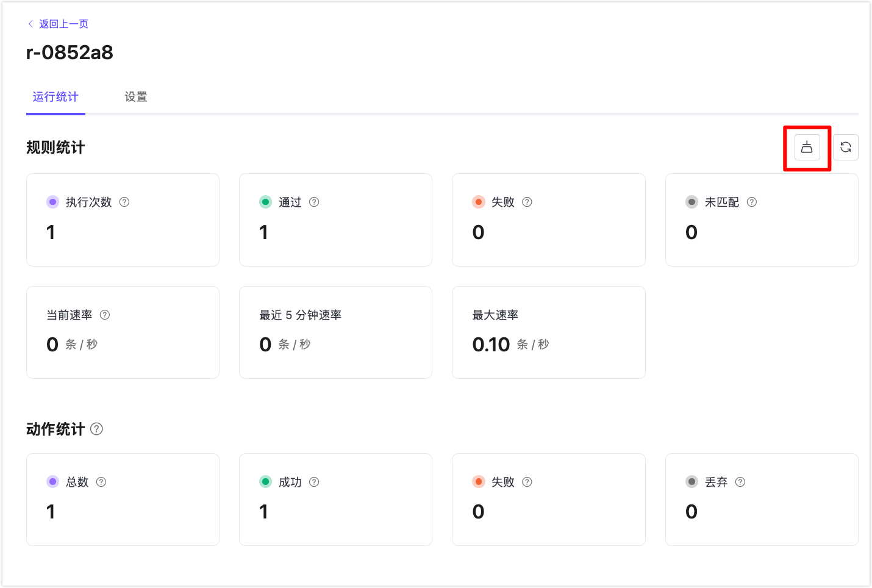Viewport: 872px width, 588px height.
Task: Click the 最大速率 card showing 0.10
Action: click(548, 332)
